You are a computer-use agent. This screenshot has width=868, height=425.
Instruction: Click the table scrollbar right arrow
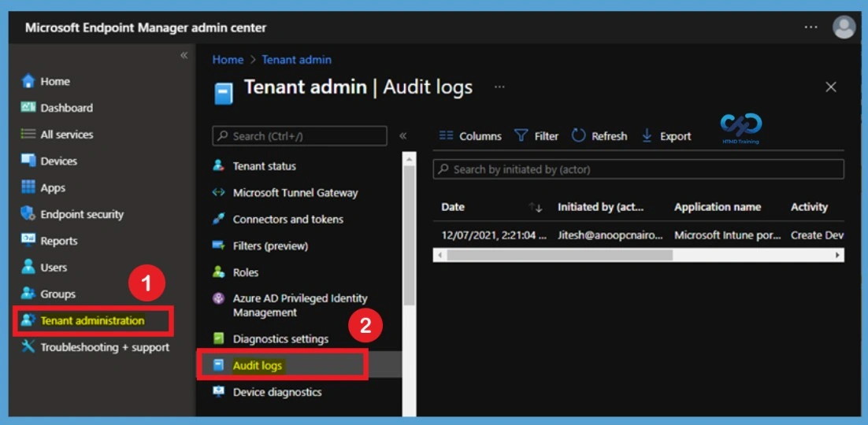[839, 255]
